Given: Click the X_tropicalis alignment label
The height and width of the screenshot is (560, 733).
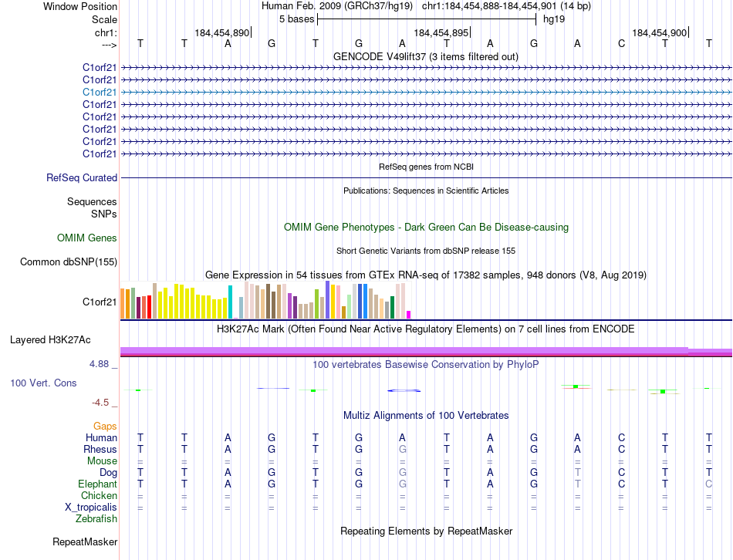Looking at the screenshot, I should [x=91, y=508].
